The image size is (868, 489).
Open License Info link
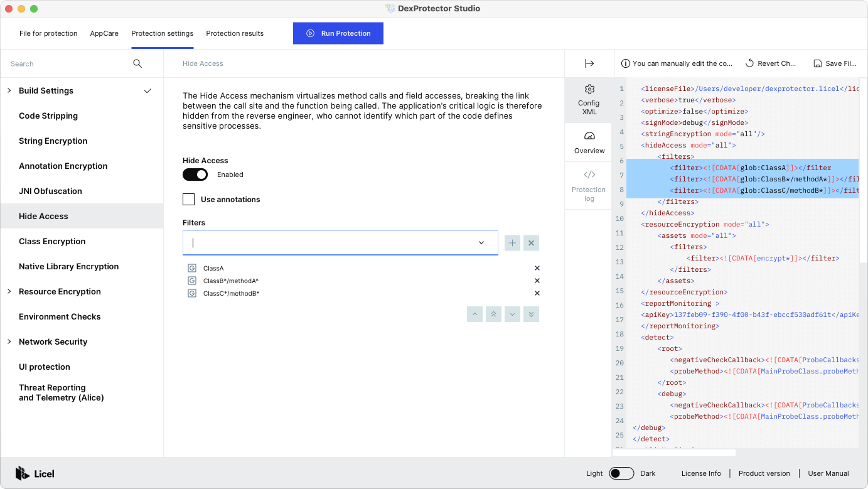tap(701, 473)
